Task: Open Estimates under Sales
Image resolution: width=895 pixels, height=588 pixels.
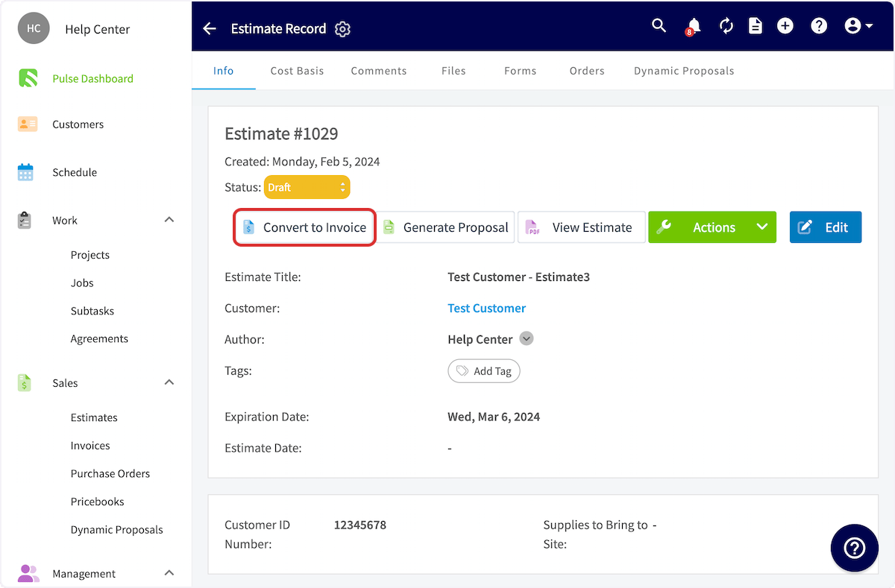Action: point(94,417)
